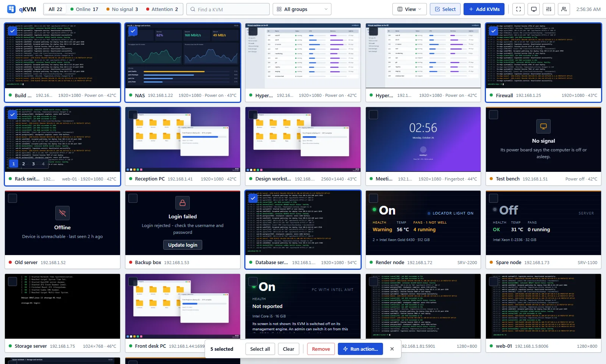Click the 192.168.1.72 address on Render node
This screenshot has height=364, width=606.
[420, 262]
